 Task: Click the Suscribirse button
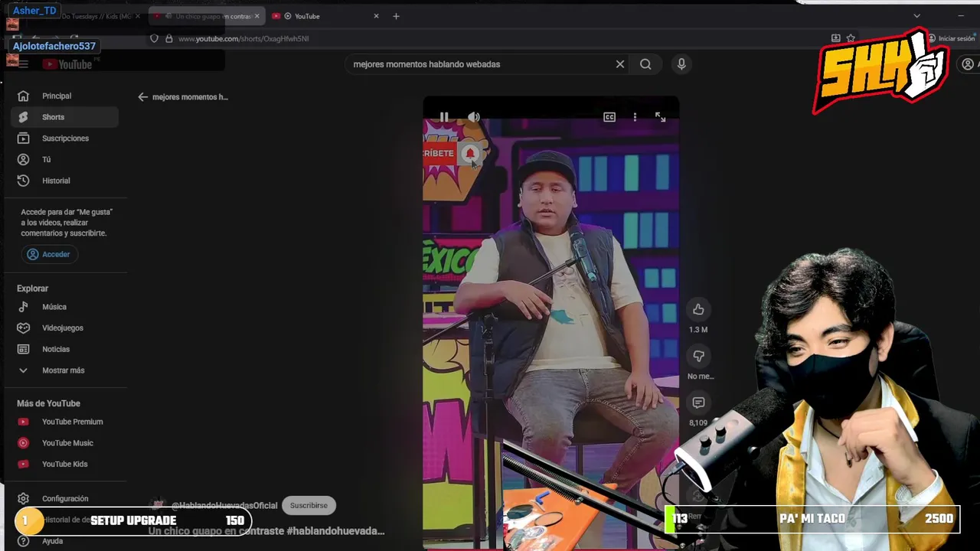click(309, 505)
